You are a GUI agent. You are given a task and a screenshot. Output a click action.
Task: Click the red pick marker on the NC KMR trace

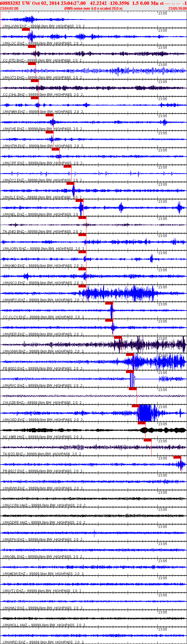(141, 423)
